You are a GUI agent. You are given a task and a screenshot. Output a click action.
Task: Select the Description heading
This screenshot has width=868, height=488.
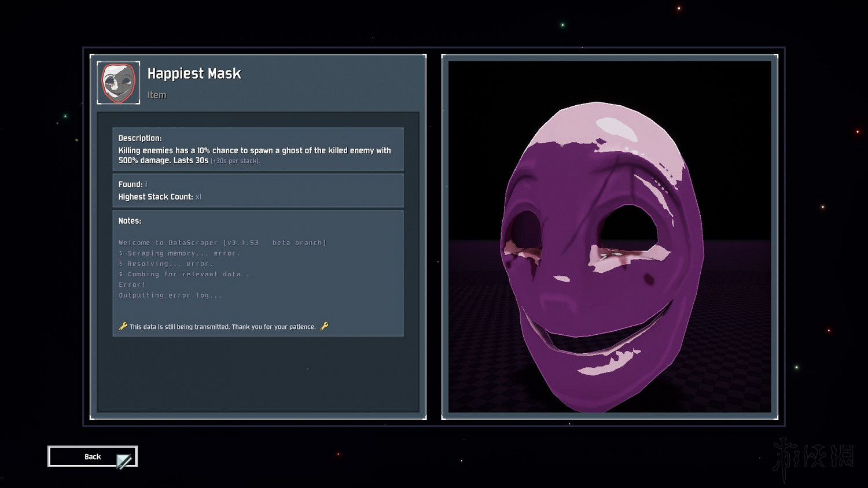pos(140,138)
